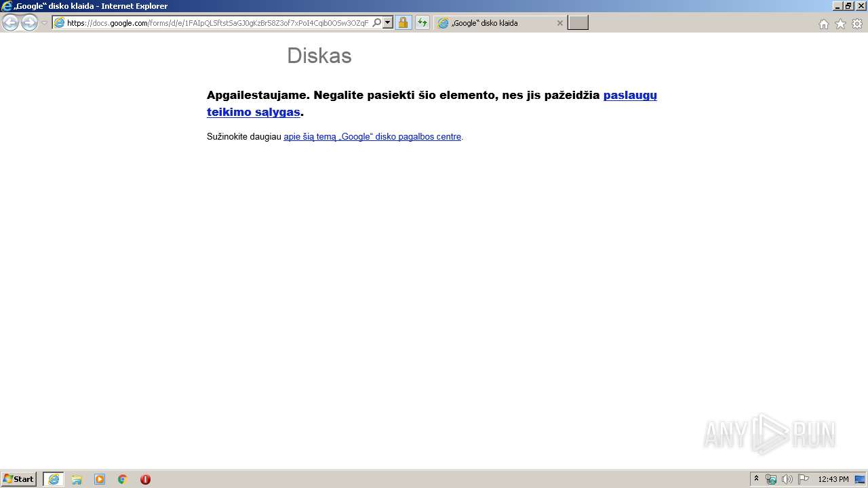This screenshot has width=868, height=488.
Task: Go forward using the browser Forward arrow
Action: tap(29, 23)
